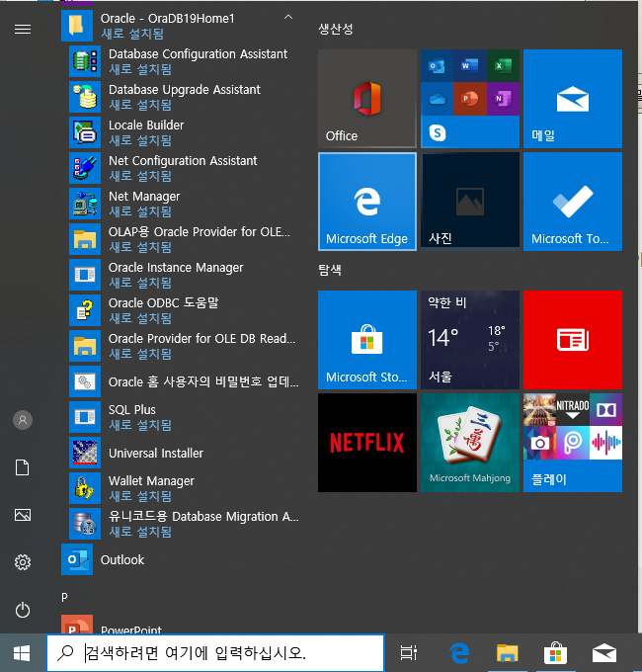642x672 pixels.
Task: Open Oracle Provider for OLE DB Readme
Action: [184, 346]
